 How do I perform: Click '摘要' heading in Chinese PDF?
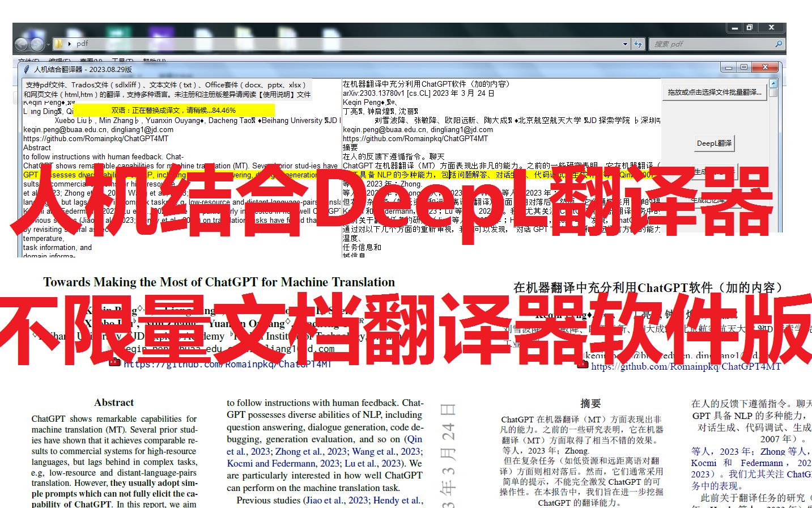pyautogui.click(x=590, y=403)
